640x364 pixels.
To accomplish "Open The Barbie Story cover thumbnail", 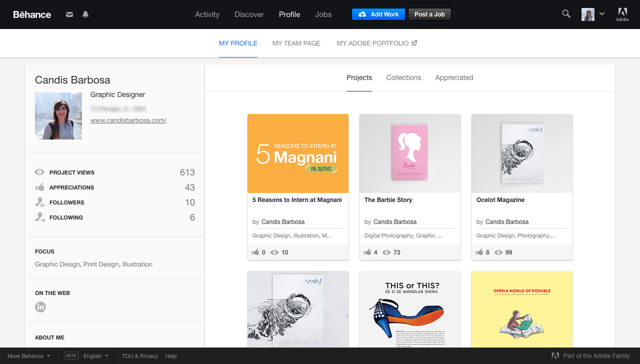I will (x=410, y=153).
